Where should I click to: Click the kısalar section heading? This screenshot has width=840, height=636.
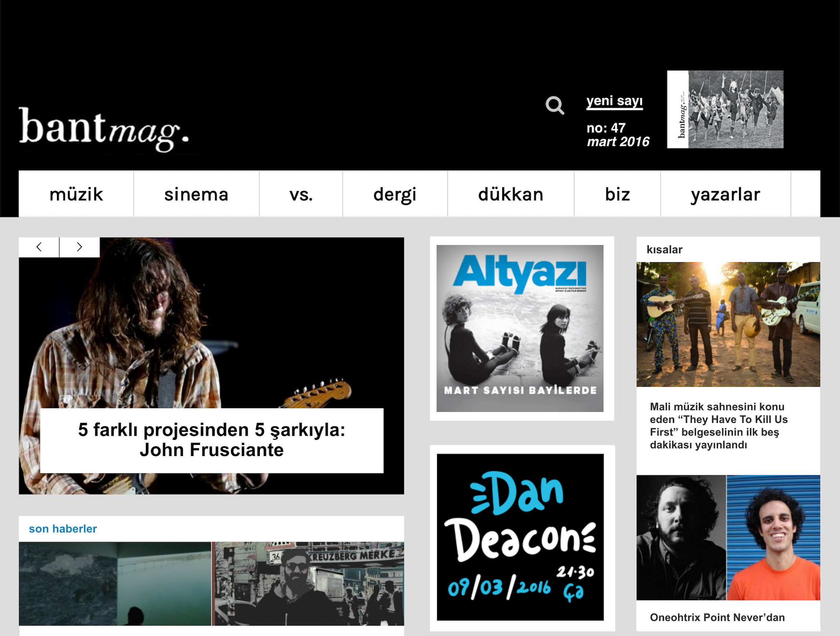pos(665,250)
